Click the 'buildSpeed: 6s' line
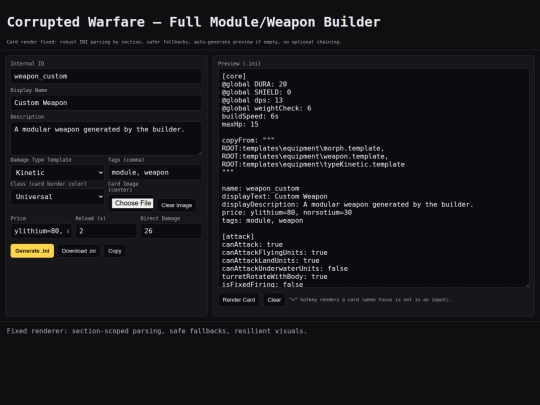The width and height of the screenshot is (540, 405). pos(250,116)
